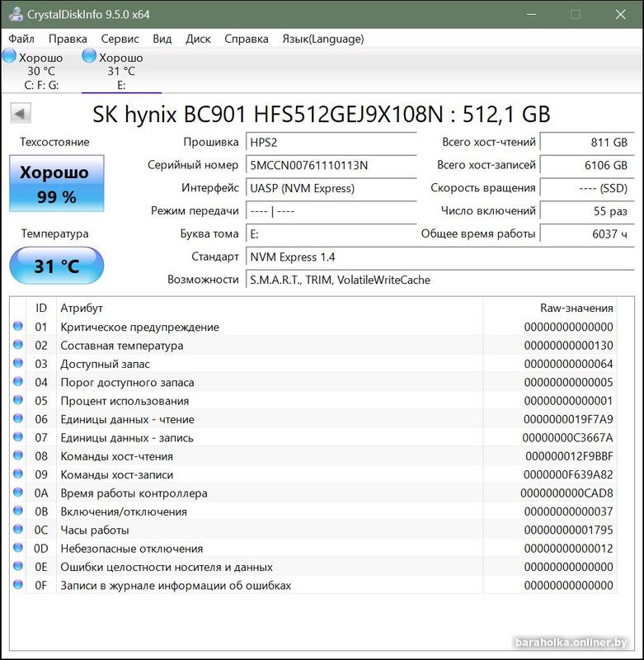644x660 pixels.
Task: Select the E: disk tab at 31 °C
Action: click(120, 71)
